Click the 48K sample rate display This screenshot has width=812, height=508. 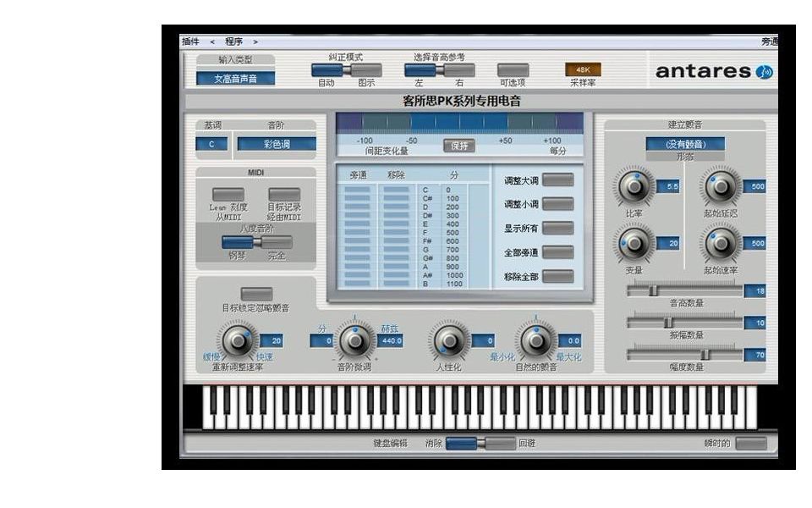[583, 69]
